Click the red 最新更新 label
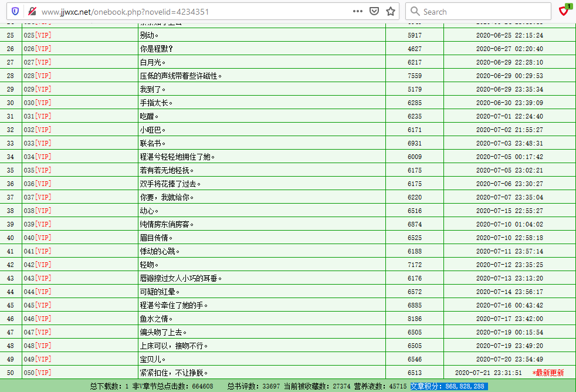 click(x=548, y=373)
